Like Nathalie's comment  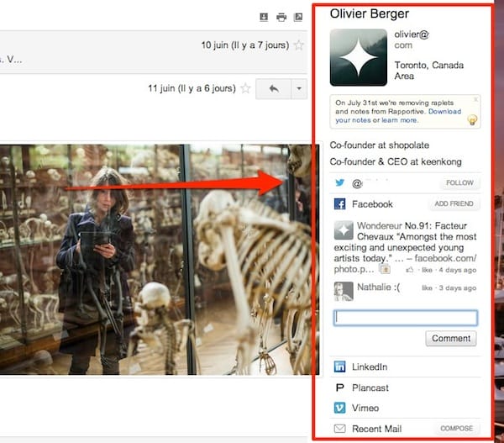pyautogui.click(x=427, y=288)
